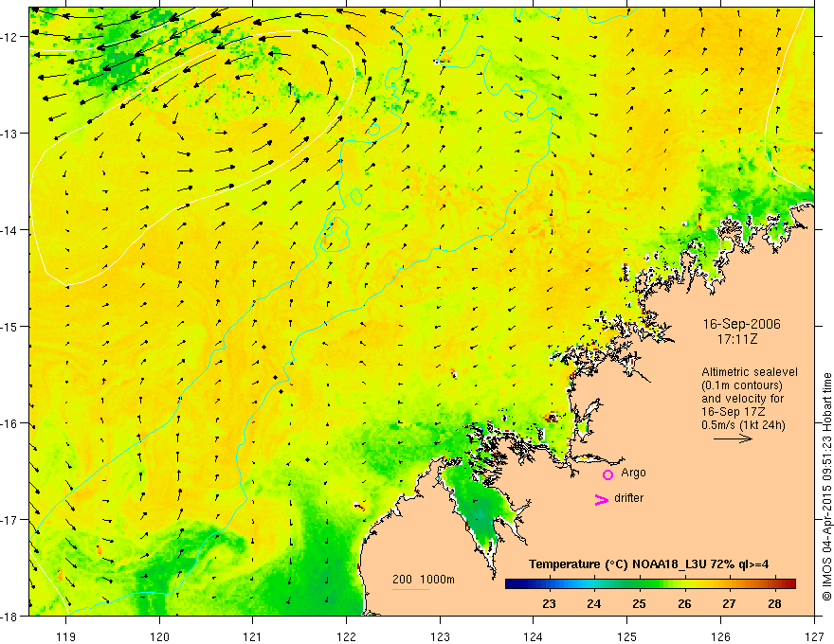Screen dimensions: 834x644
Task: Click the longitude axis label '123'
Action: point(440,636)
